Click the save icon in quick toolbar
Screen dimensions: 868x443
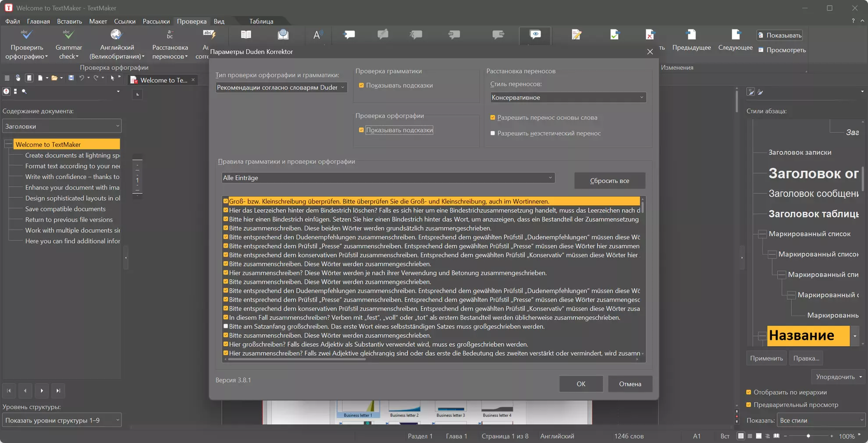pos(71,78)
